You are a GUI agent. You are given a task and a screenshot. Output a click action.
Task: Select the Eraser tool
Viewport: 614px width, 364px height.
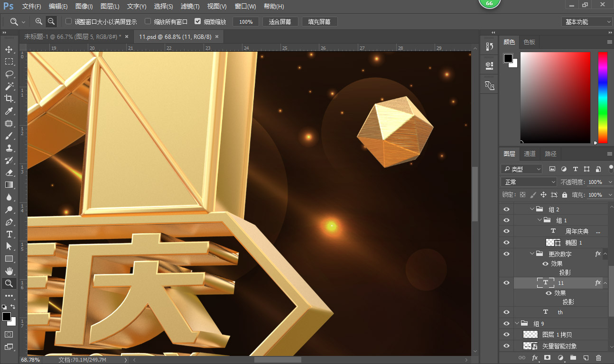9,173
